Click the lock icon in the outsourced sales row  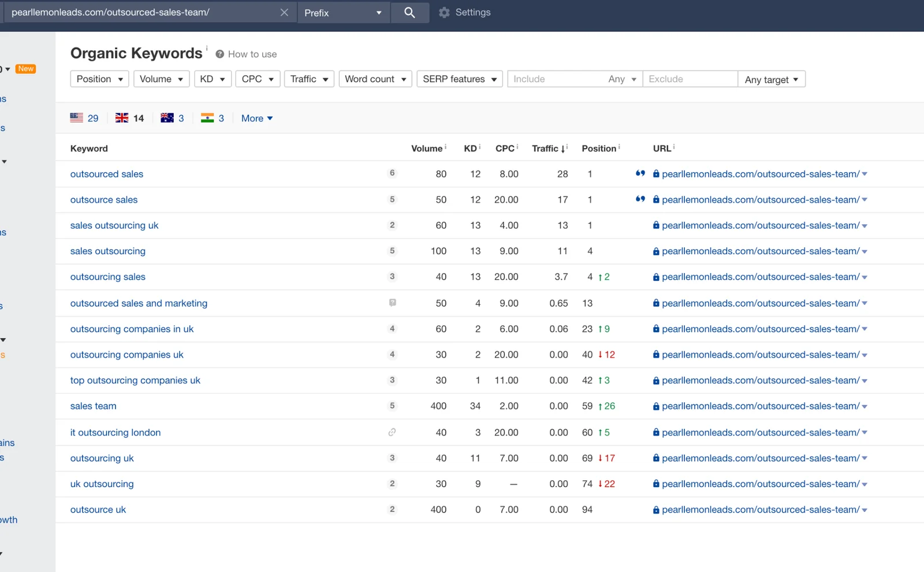click(656, 174)
